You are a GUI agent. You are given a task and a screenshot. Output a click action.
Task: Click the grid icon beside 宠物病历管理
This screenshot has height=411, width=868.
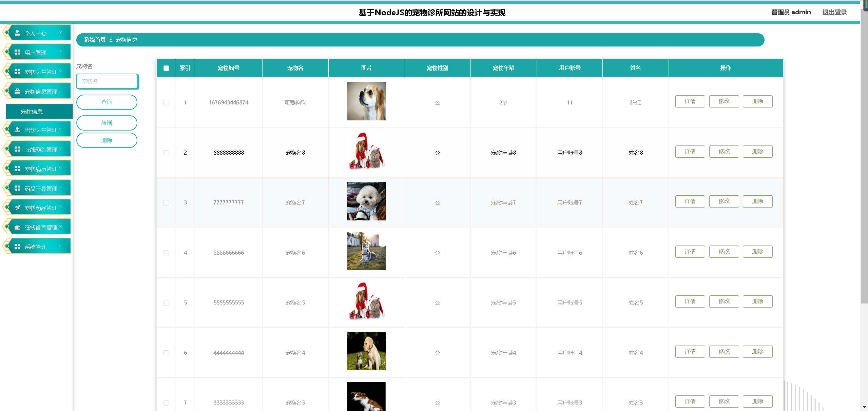pos(17,169)
